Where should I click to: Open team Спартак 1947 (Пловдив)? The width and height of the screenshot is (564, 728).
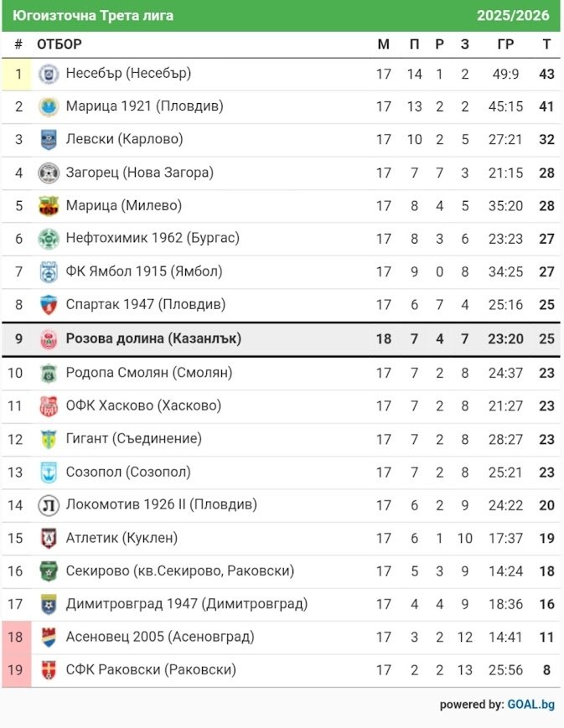pyautogui.click(x=145, y=304)
